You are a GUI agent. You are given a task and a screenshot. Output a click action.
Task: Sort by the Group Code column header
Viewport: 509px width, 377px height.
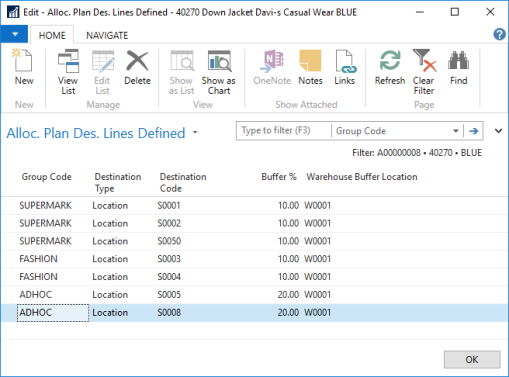click(47, 177)
